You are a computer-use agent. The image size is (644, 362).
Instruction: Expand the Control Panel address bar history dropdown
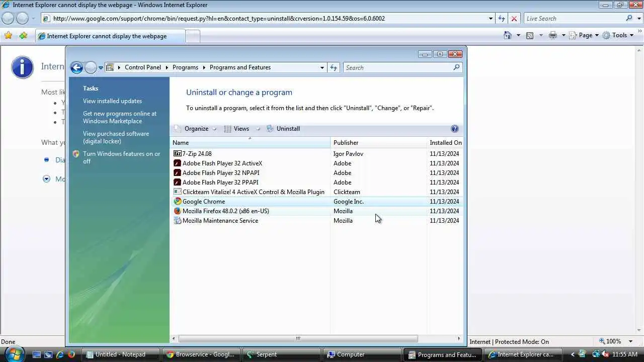pyautogui.click(x=322, y=67)
